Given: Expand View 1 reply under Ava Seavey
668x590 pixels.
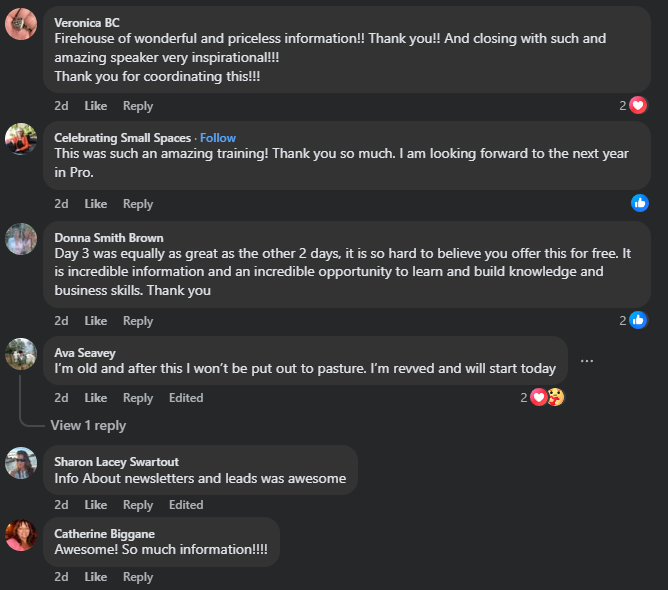Looking at the screenshot, I should 88,425.
